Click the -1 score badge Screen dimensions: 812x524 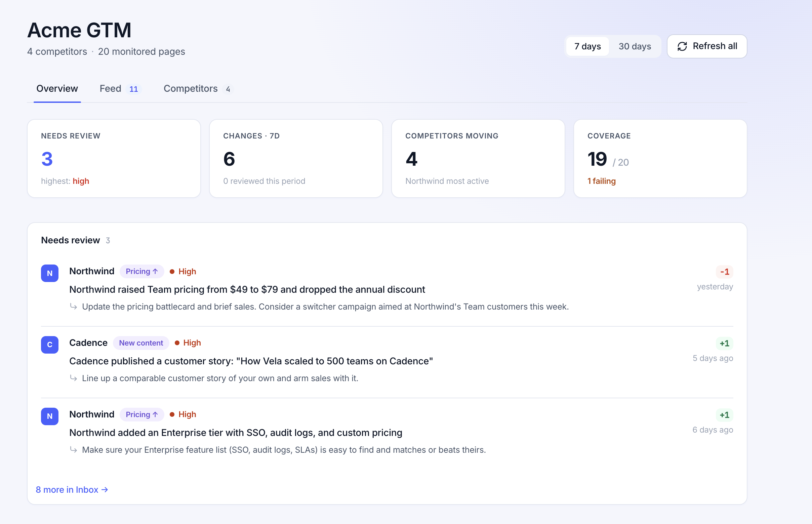(x=725, y=272)
